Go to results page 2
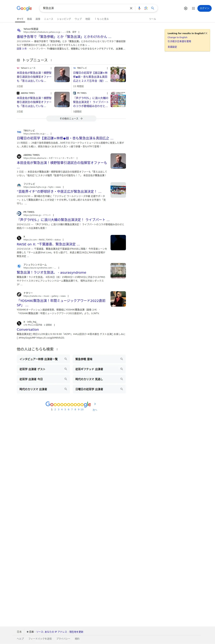The image size is (215, 644). pyautogui.click(x=55, y=409)
